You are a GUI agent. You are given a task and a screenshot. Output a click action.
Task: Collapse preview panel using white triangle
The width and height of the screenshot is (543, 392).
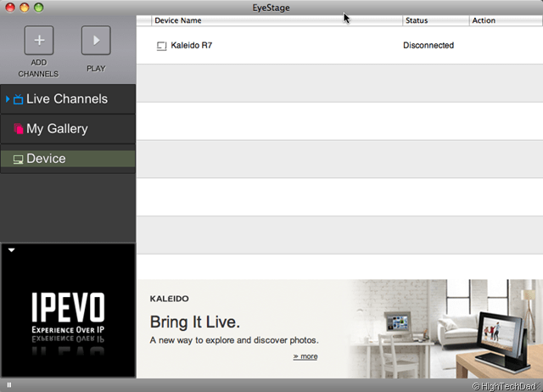(x=12, y=250)
